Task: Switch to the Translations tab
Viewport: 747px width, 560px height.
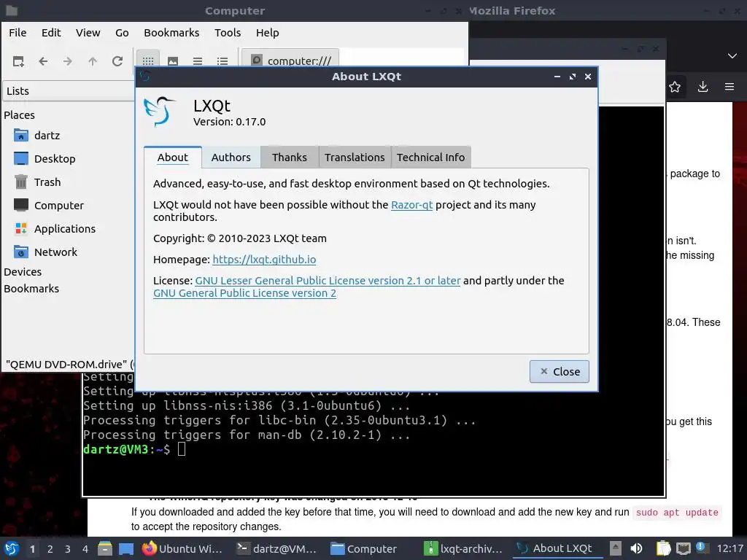Action: click(355, 157)
